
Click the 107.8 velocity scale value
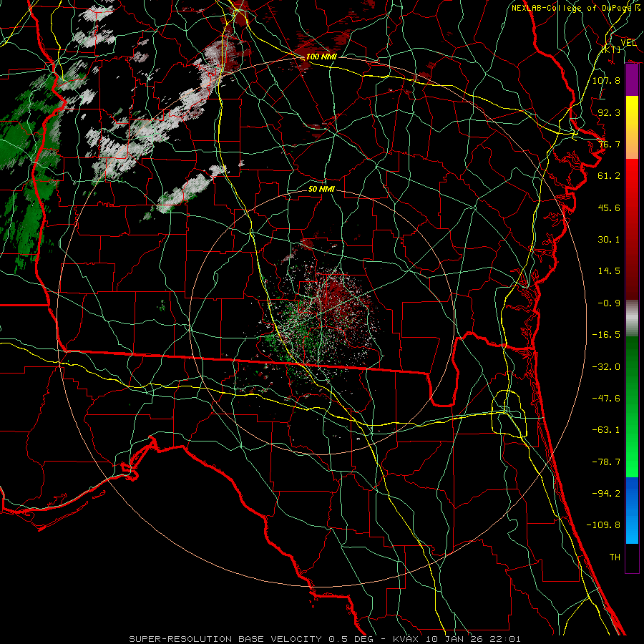coord(606,80)
